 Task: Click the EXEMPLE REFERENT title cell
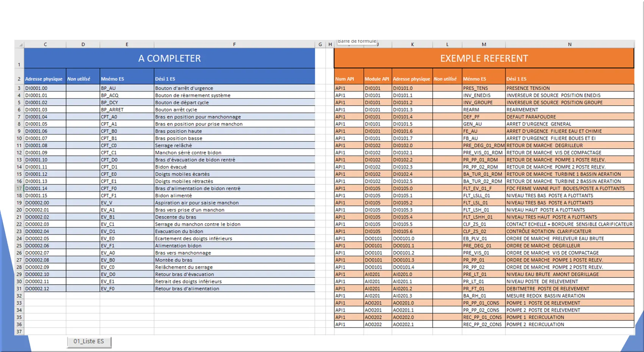coord(484,58)
